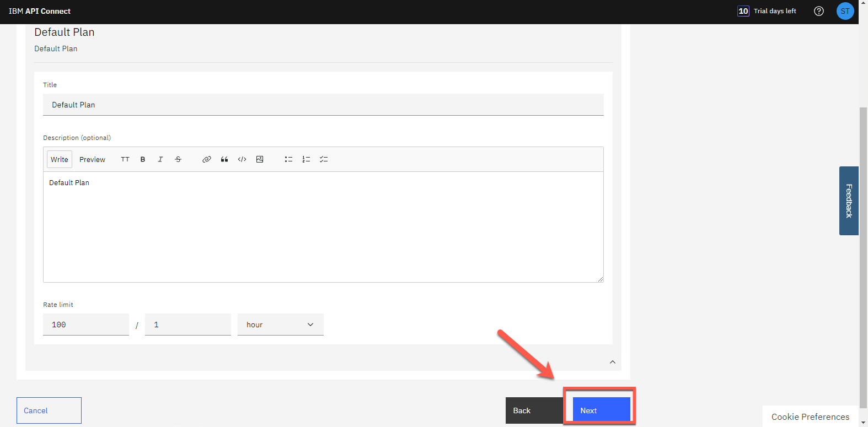Insert a task checklist

(324, 159)
